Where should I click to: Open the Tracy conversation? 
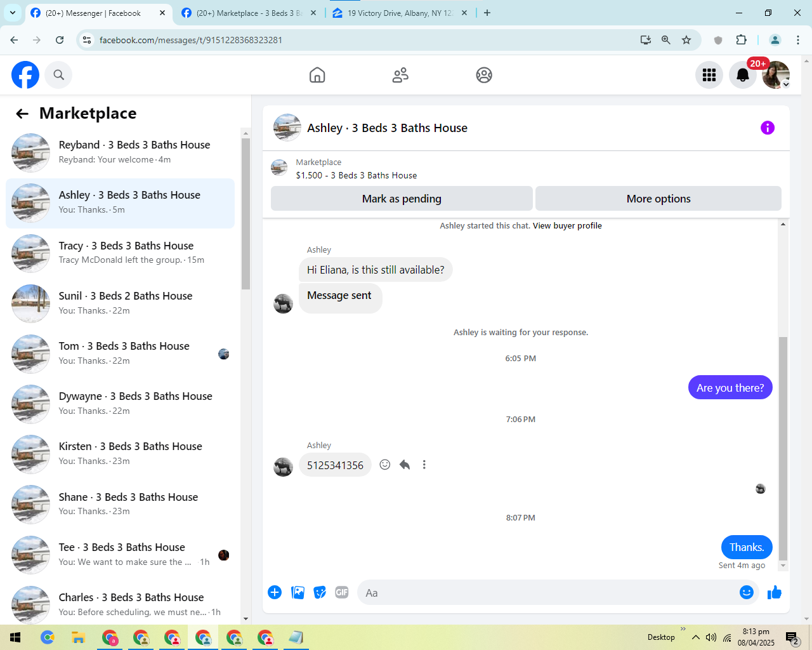(121, 253)
